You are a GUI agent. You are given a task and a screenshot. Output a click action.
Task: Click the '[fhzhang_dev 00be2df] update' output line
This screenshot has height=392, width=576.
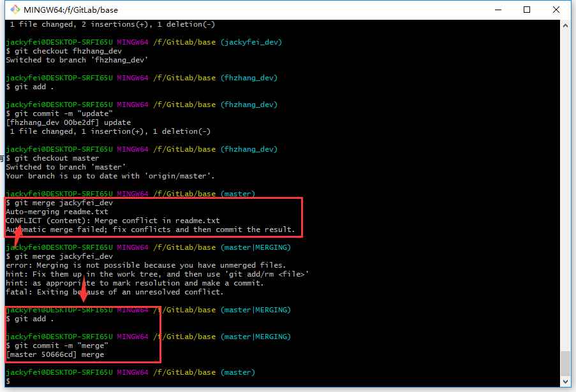pos(68,122)
